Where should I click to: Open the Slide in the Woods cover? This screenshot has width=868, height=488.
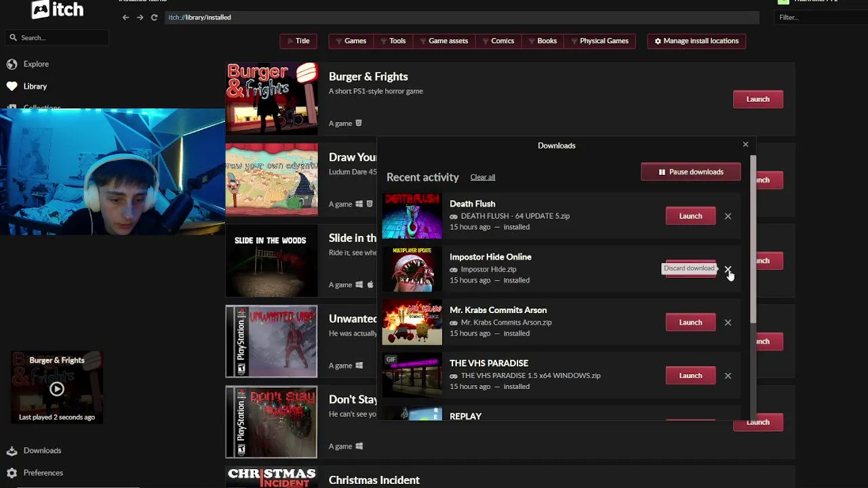click(x=271, y=260)
